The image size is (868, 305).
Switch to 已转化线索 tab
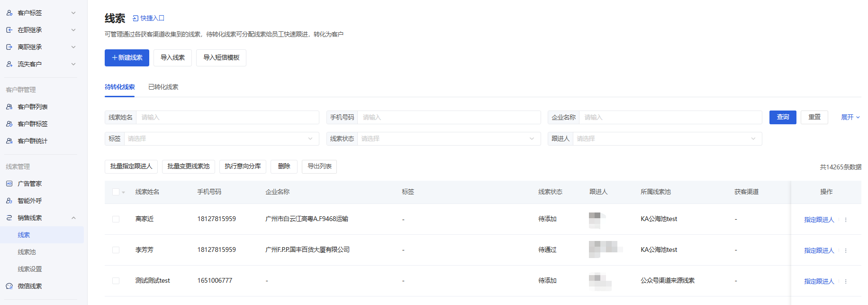(163, 87)
